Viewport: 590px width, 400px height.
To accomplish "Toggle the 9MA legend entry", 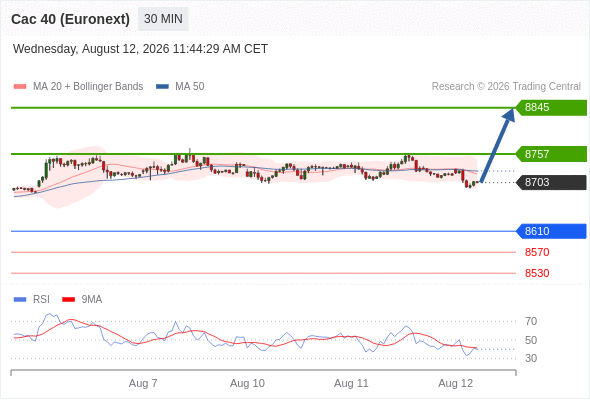I will tap(91, 300).
